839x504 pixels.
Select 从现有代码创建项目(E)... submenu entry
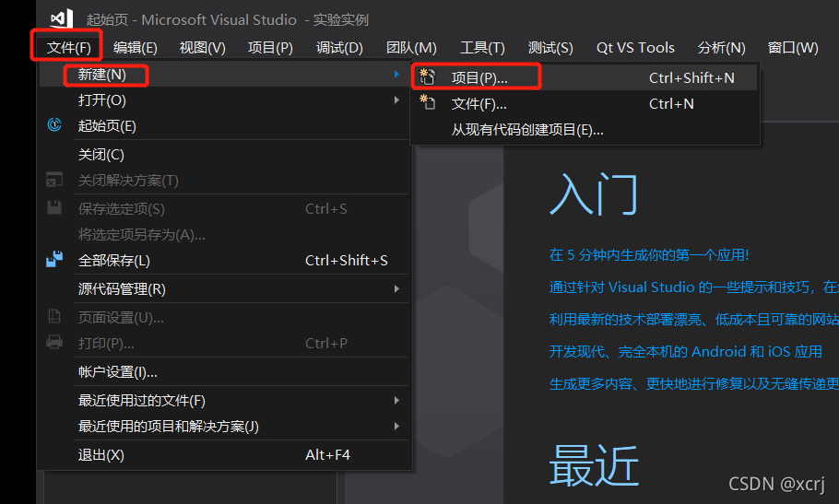click(x=585, y=130)
